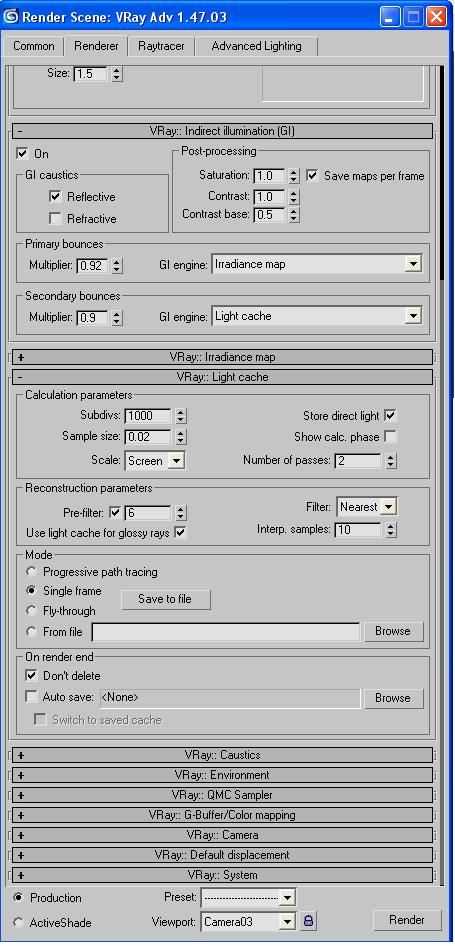The height and width of the screenshot is (946, 455).
Task: Select Fly-through mode
Action: [x=31, y=611]
